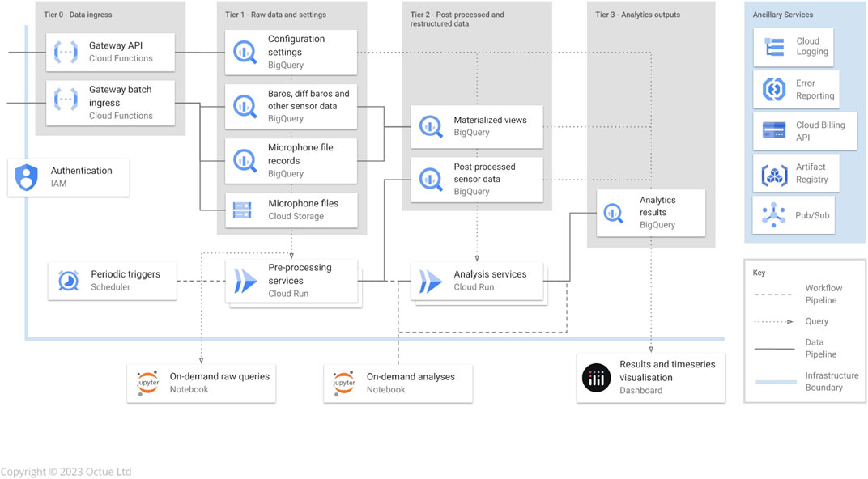Image resolution: width=868 pixels, height=479 pixels.
Task: Click the 'Tier 3 - Analytics outputs' heading
Action: coord(638,15)
